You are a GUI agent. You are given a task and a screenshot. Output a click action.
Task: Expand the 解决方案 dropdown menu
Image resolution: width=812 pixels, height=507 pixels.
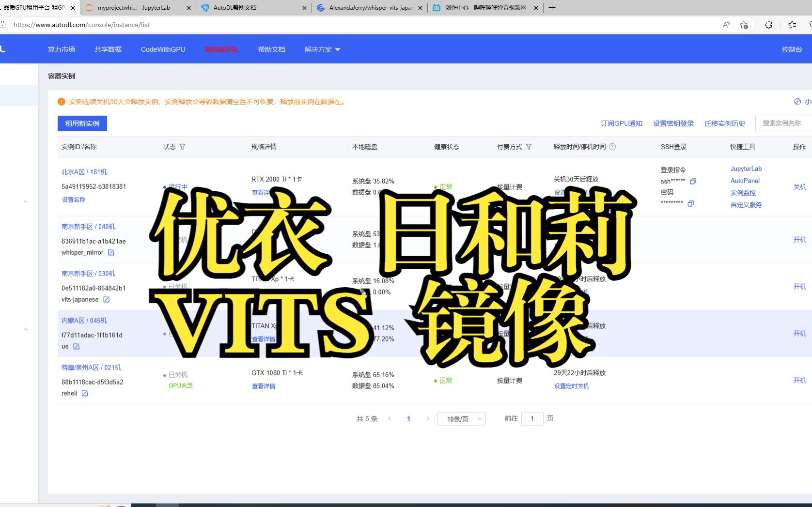pos(322,49)
